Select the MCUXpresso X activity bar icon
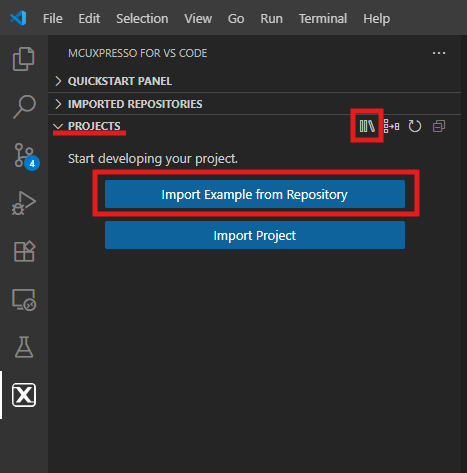 pos(24,395)
